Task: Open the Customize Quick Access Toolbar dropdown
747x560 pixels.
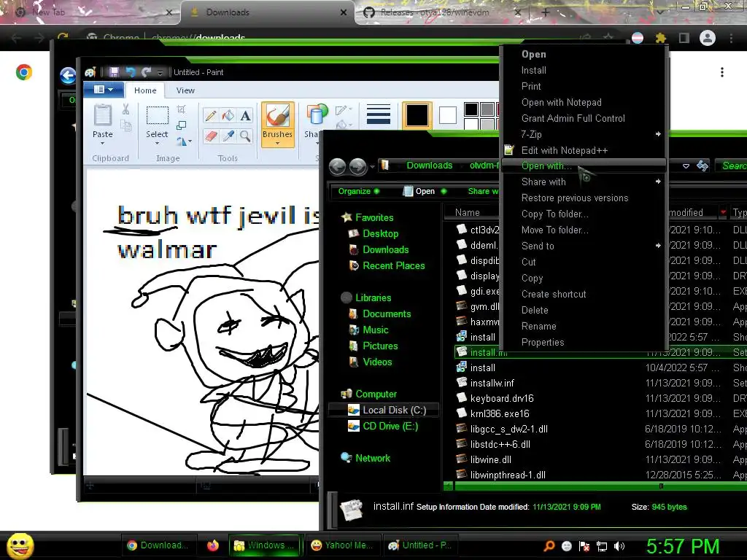Action: [x=160, y=72]
